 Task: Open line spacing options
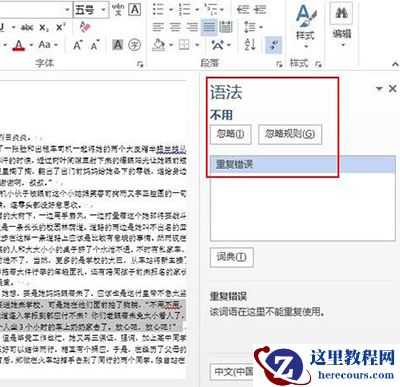[250, 27]
